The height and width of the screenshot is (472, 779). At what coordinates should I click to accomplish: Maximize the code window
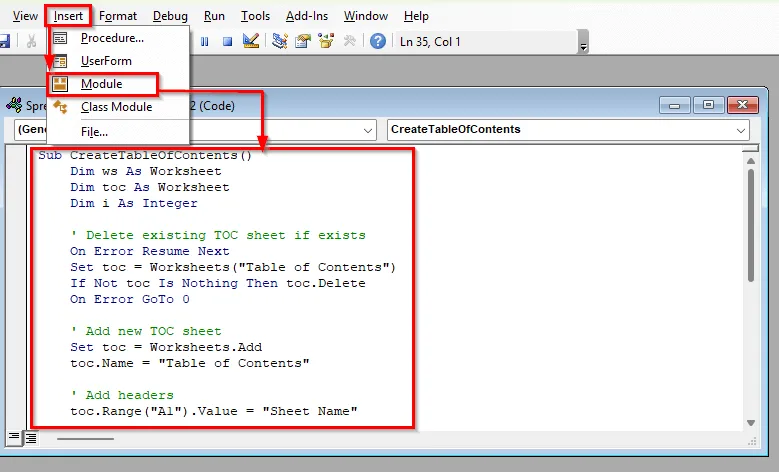coord(708,105)
